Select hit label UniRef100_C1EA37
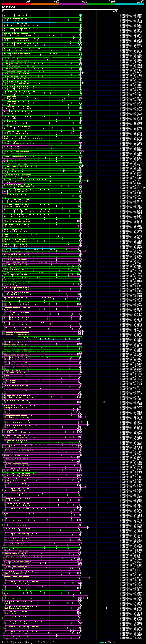 (131, 429)
